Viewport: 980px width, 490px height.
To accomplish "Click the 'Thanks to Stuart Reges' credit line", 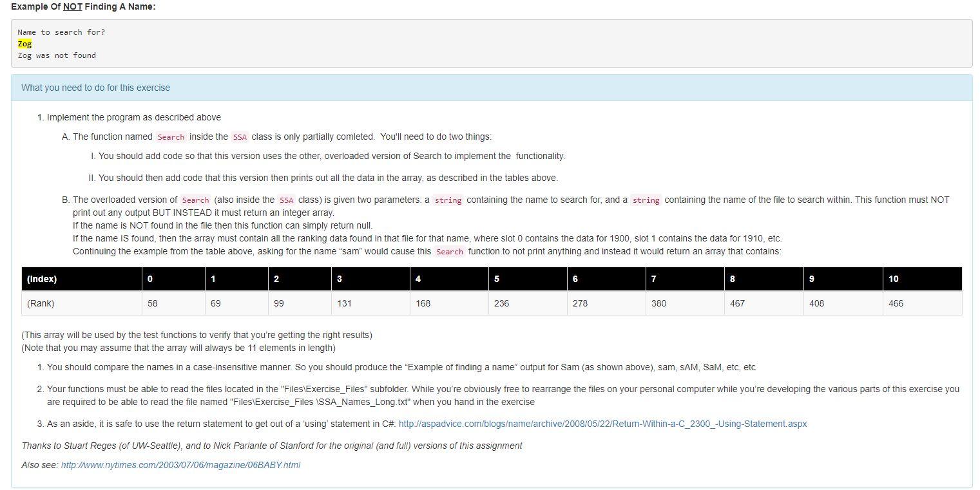I will (272, 446).
